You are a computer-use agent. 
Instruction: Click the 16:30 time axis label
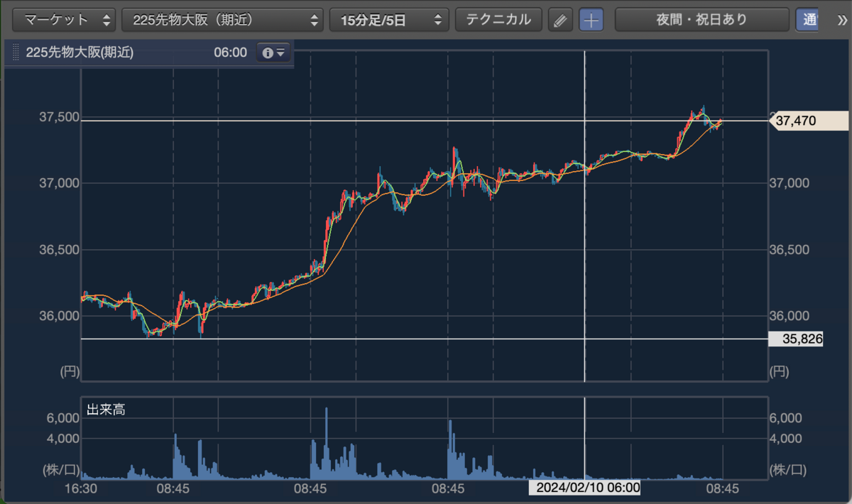click(x=80, y=488)
